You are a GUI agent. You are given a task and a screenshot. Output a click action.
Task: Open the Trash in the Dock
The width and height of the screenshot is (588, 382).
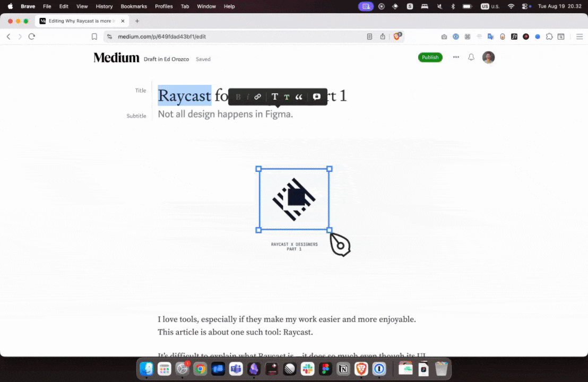tap(442, 369)
